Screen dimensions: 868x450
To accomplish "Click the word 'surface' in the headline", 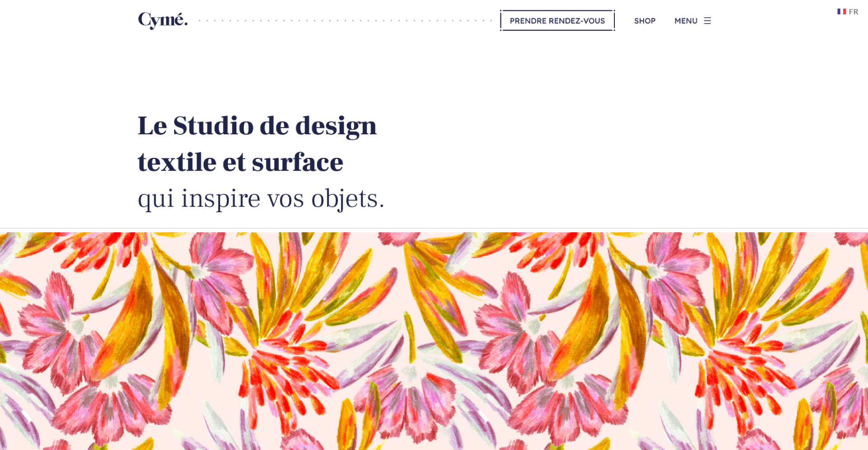I will (297, 162).
